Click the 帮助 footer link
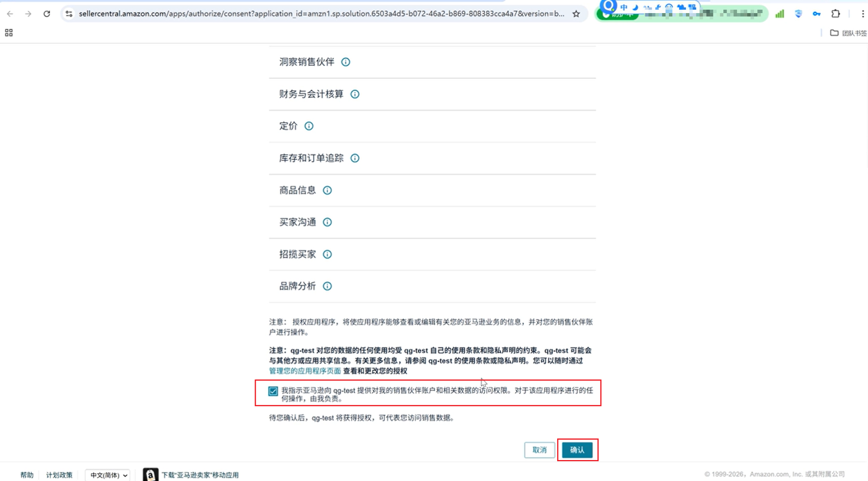The width and height of the screenshot is (868, 481). tap(27, 475)
